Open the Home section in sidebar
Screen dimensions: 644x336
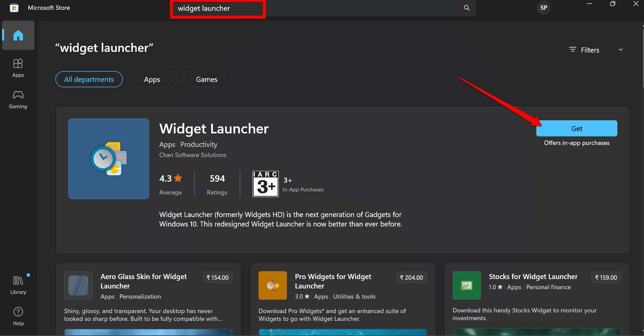[x=18, y=36]
